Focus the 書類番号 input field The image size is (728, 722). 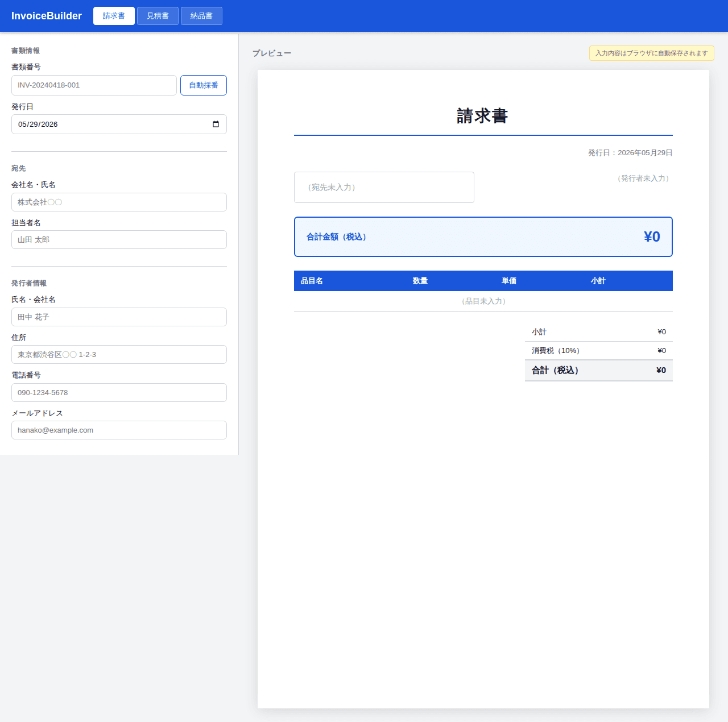[x=94, y=85]
